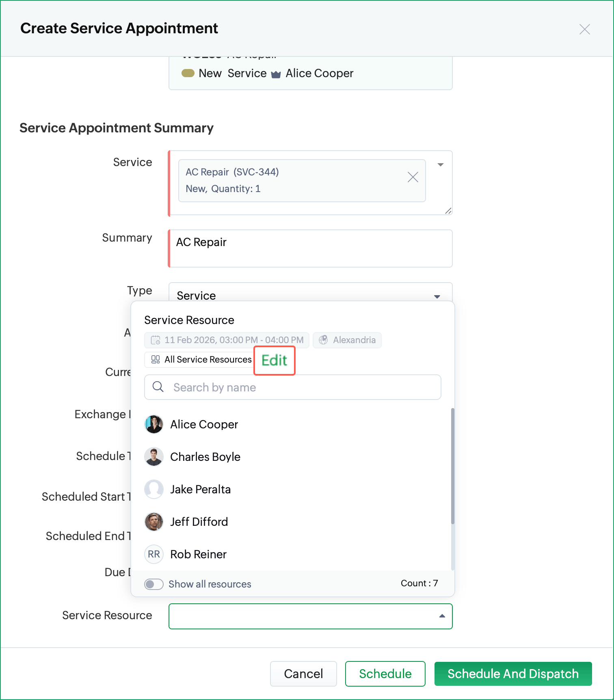
Task: Choose Jake Peralta as service resource
Action: [200, 489]
